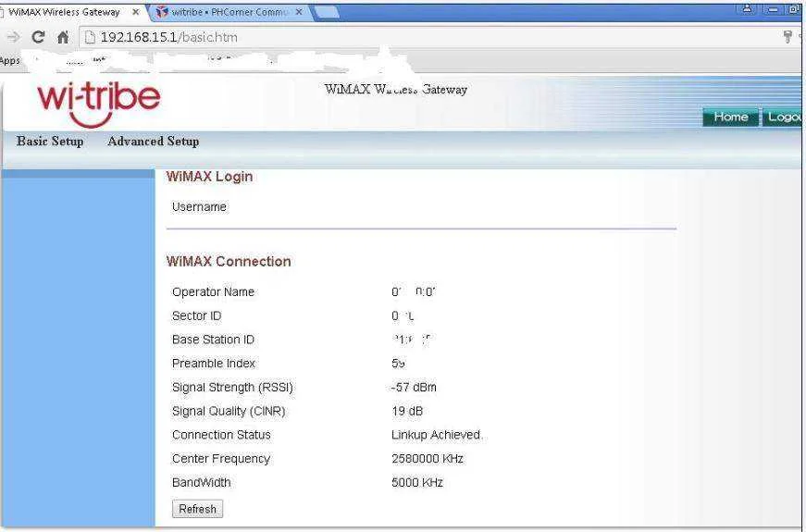Open the Basic Setup menu

click(x=50, y=142)
